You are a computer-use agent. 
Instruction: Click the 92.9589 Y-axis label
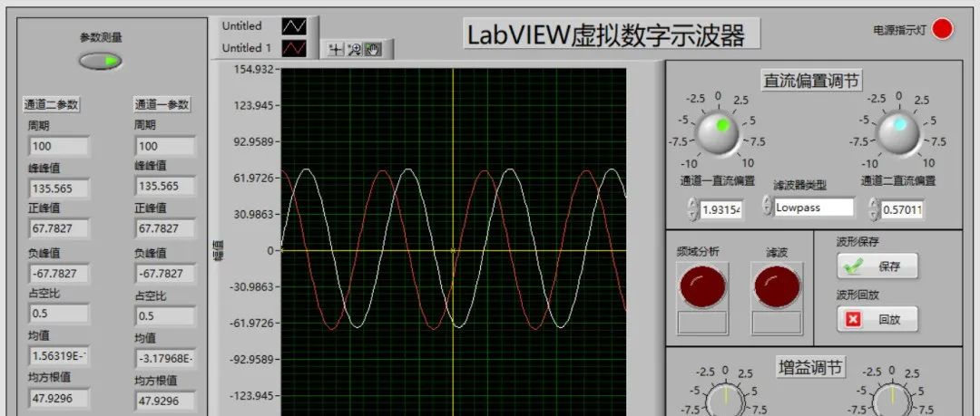254,141
